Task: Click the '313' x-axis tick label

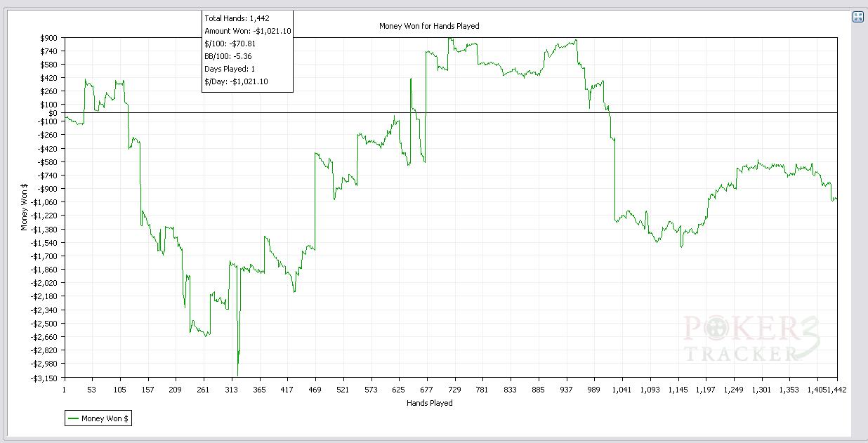Action: (x=231, y=390)
